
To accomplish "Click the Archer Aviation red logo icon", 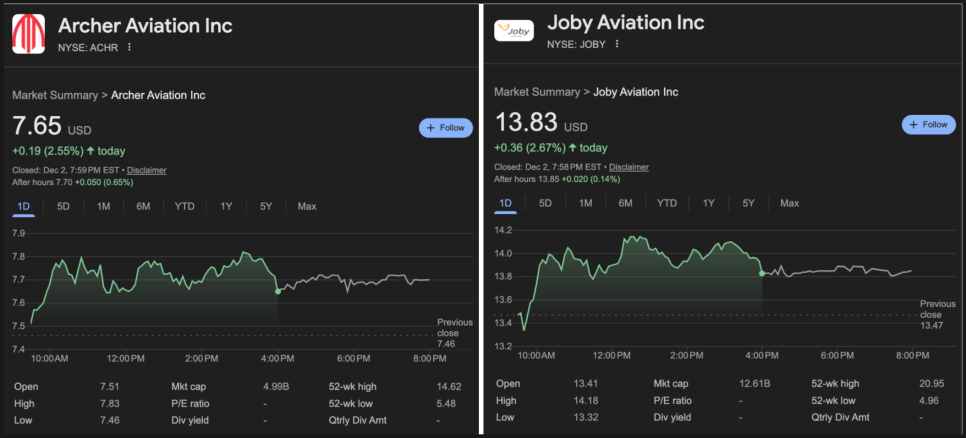I will pos(28,33).
